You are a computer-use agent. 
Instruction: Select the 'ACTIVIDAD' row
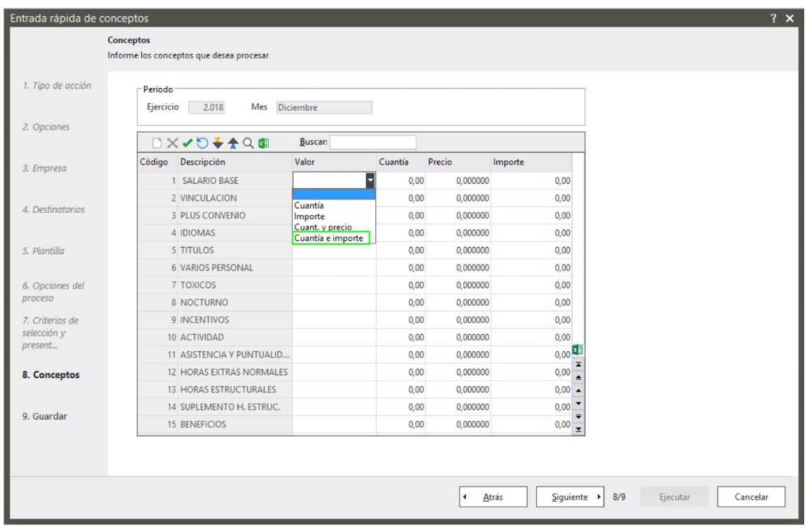pos(355,337)
